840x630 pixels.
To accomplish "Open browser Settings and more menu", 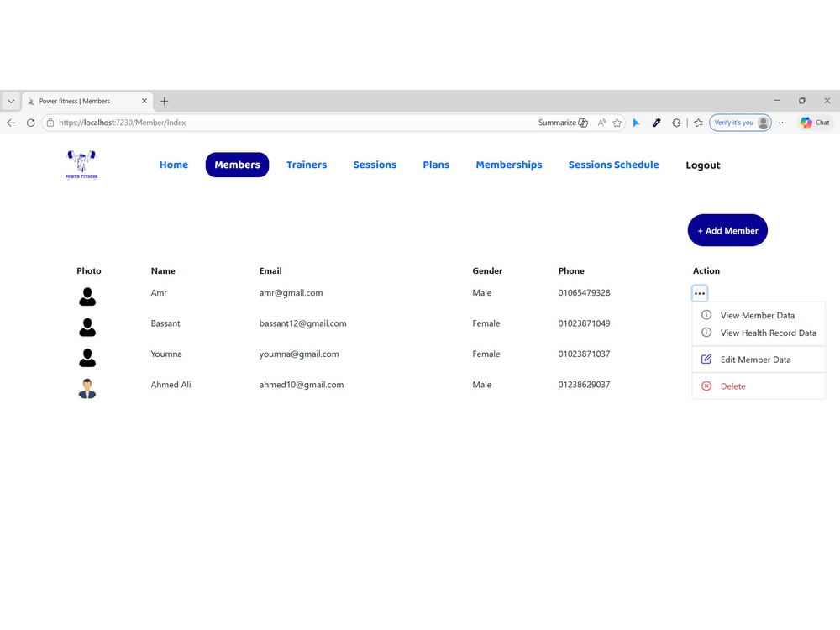I will coord(782,123).
